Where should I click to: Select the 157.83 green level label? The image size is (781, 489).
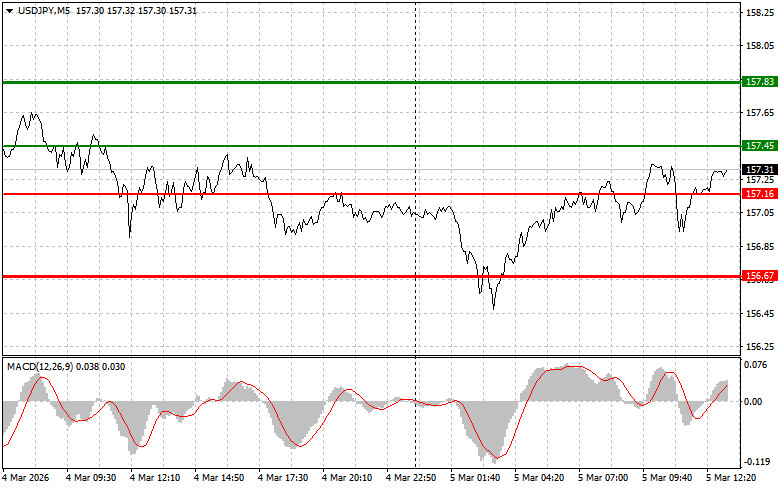point(760,82)
